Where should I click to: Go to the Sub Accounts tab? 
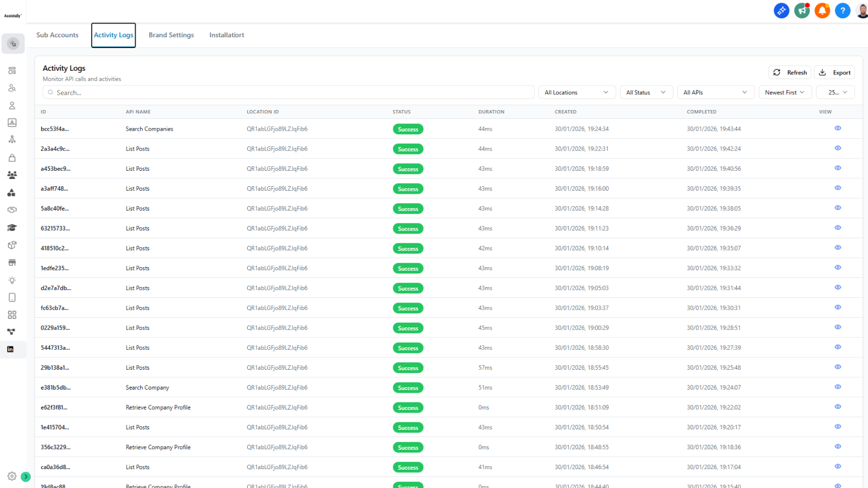57,35
